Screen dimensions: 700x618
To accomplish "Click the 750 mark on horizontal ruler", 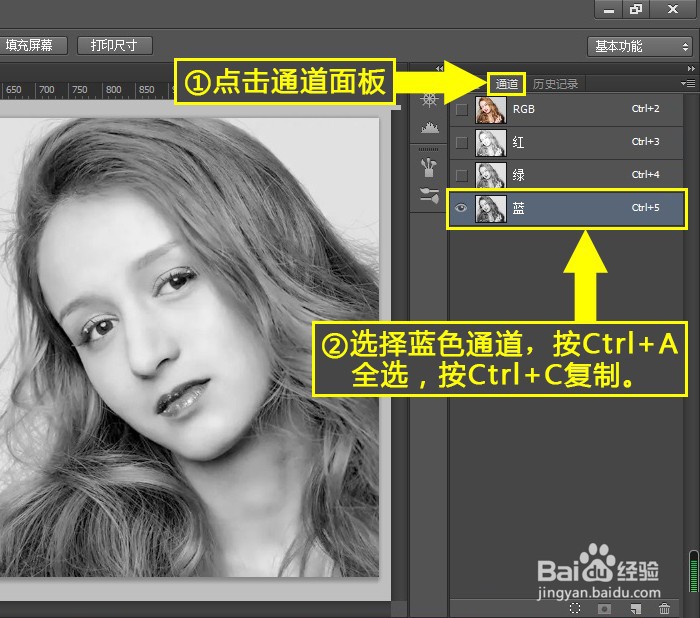I will pos(79,90).
